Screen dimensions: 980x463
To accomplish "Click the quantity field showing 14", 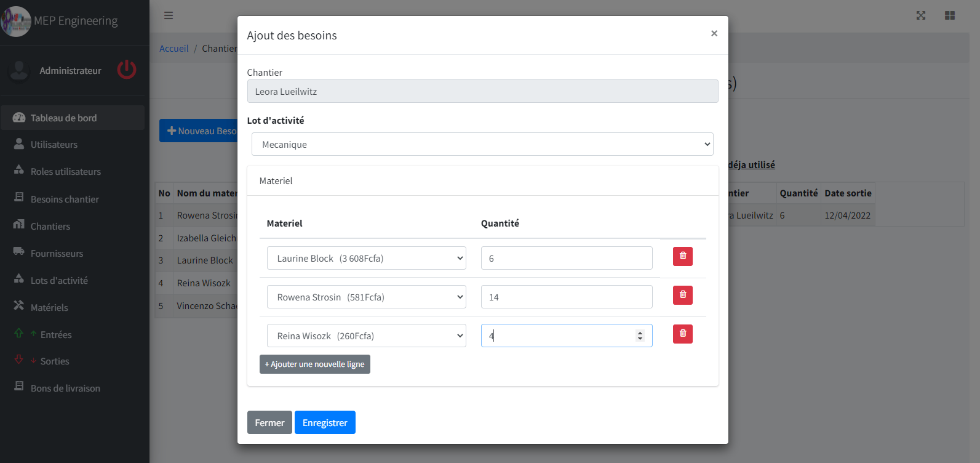I will (x=566, y=297).
